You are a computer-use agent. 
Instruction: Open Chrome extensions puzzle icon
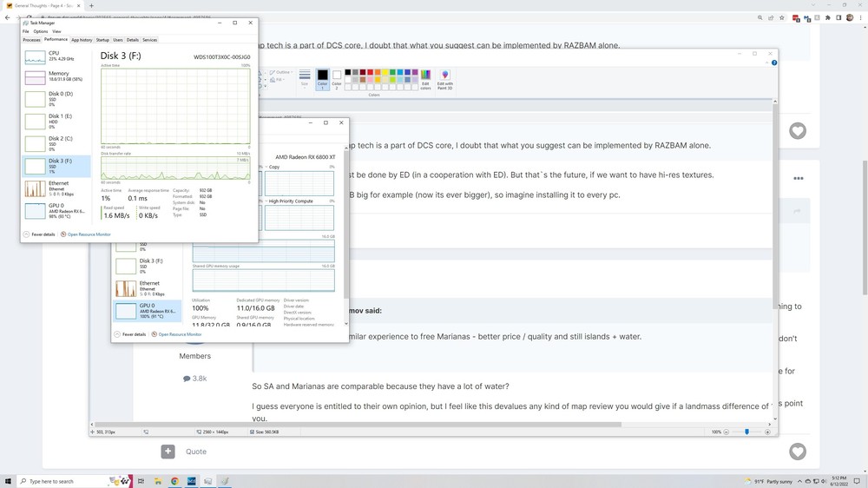[827, 17]
